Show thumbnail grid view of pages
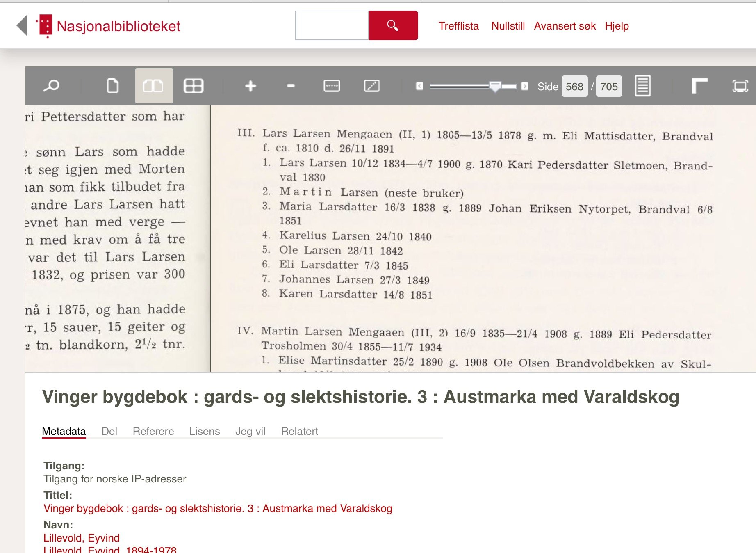756x553 pixels. point(194,86)
